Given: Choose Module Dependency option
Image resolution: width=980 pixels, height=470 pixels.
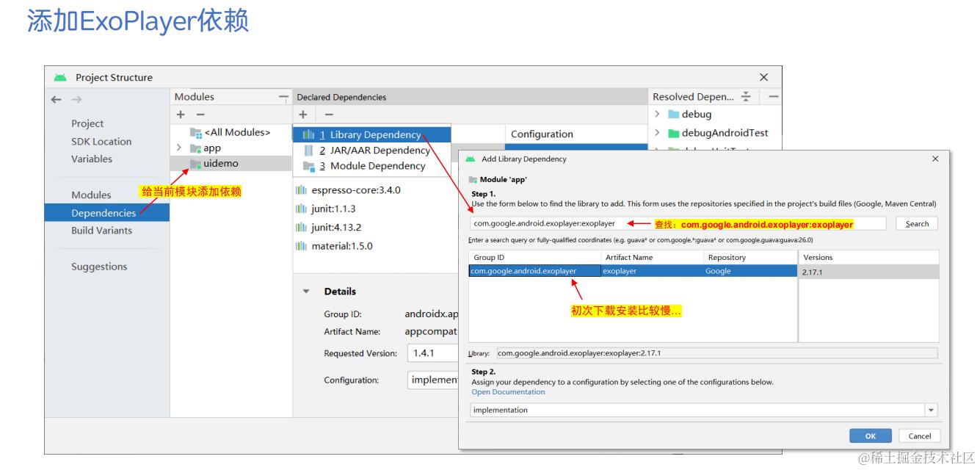Looking at the screenshot, I should (371, 166).
